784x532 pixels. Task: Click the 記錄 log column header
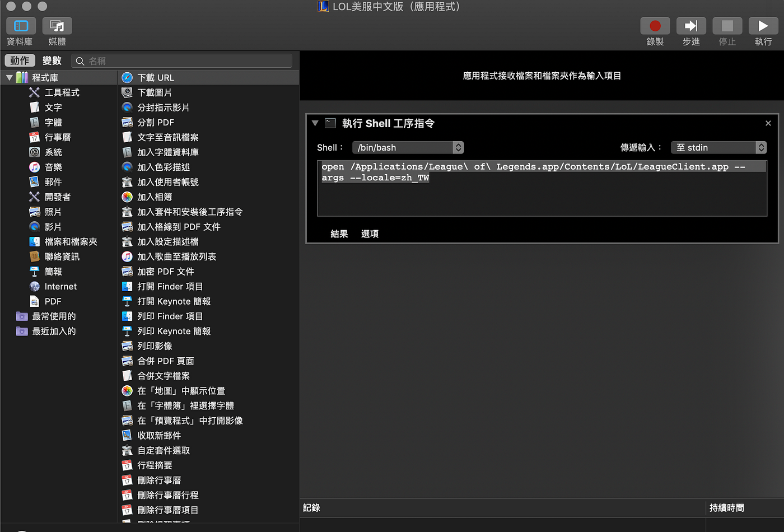(x=312, y=508)
